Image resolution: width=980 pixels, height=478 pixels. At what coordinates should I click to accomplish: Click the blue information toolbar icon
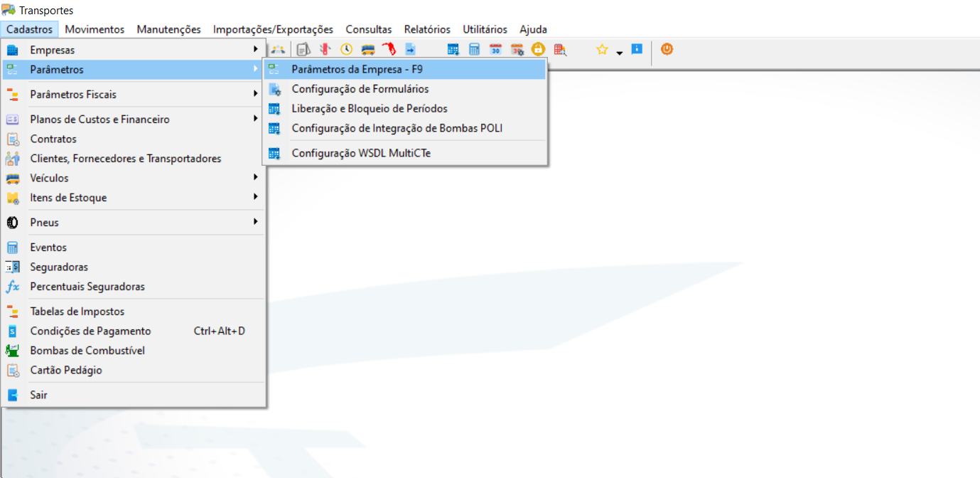tap(637, 49)
